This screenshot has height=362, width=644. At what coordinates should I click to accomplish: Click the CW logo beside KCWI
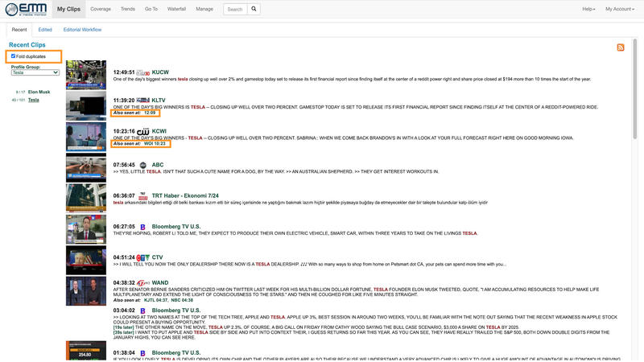143,130
